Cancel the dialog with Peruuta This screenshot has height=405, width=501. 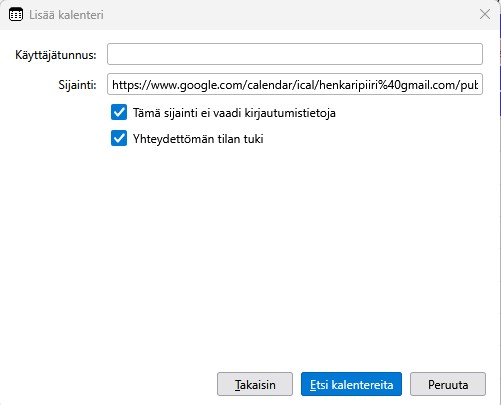click(x=448, y=384)
